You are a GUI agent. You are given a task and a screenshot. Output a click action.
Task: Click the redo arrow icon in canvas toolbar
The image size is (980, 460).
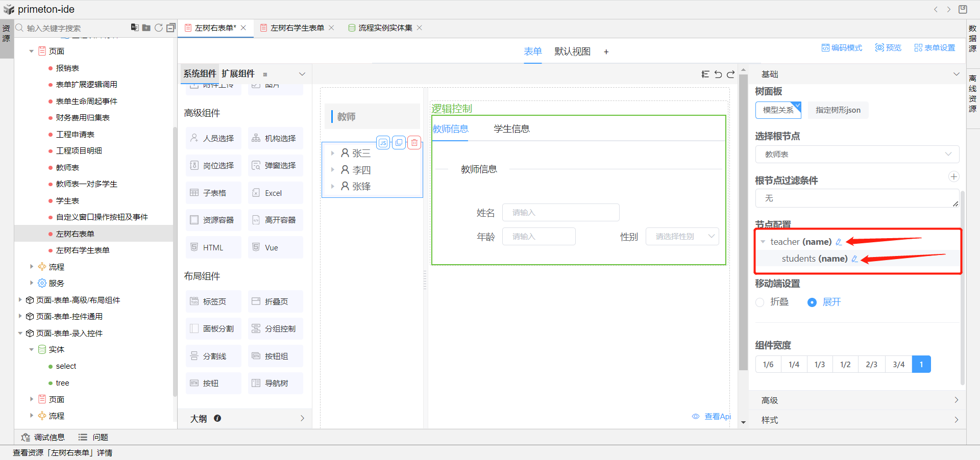731,74
